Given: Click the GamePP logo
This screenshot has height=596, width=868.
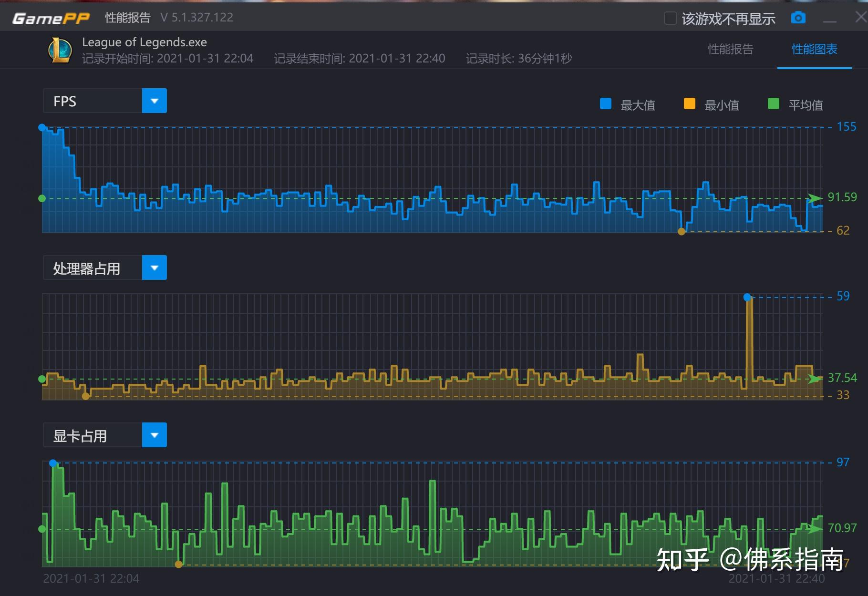Looking at the screenshot, I should (51, 18).
